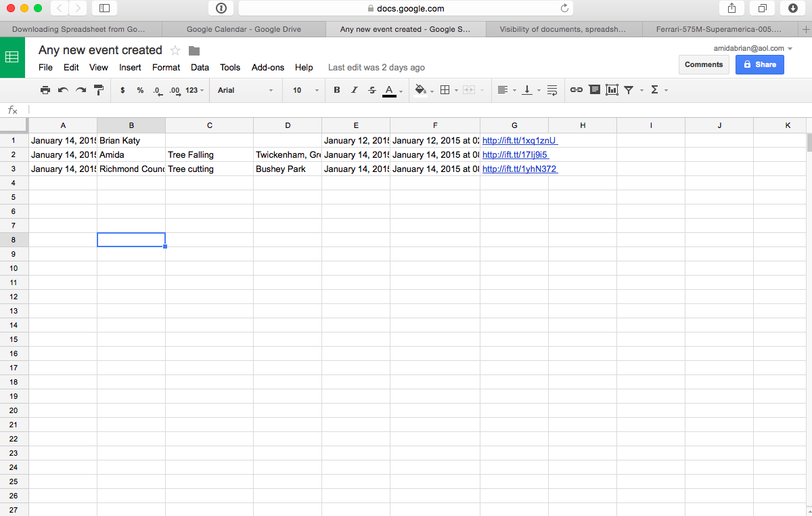
Task: Decrease decimal places
Action: tap(158, 90)
